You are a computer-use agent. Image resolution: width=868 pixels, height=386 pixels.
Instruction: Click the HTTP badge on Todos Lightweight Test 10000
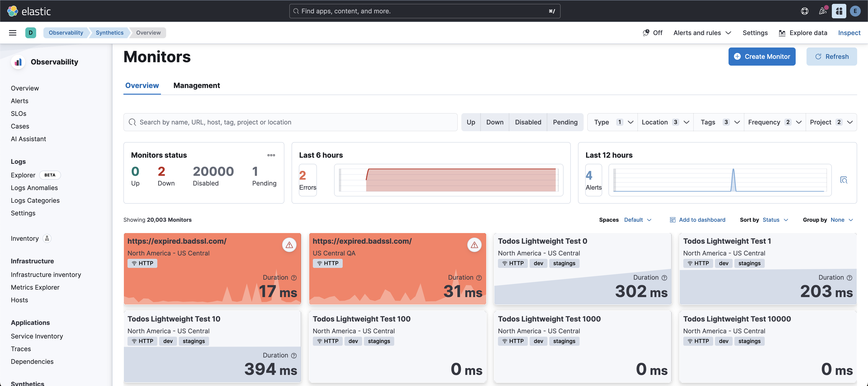point(698,341)
